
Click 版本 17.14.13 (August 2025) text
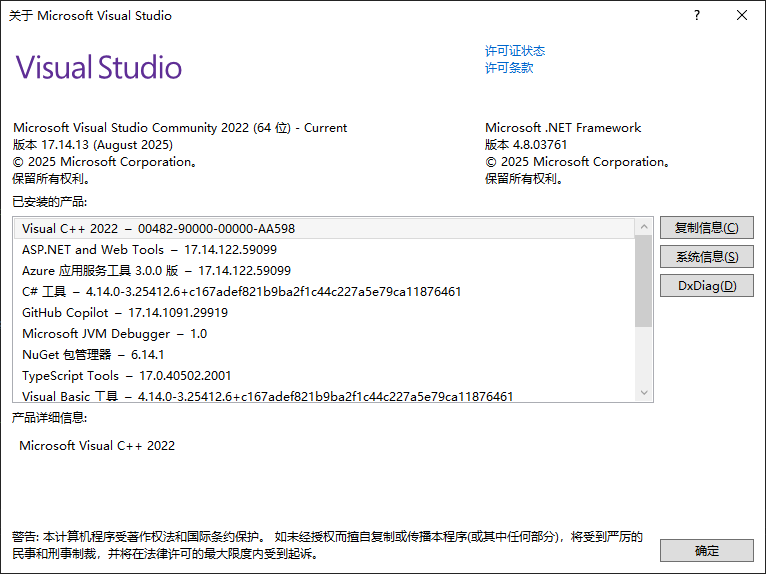(93, 145)
